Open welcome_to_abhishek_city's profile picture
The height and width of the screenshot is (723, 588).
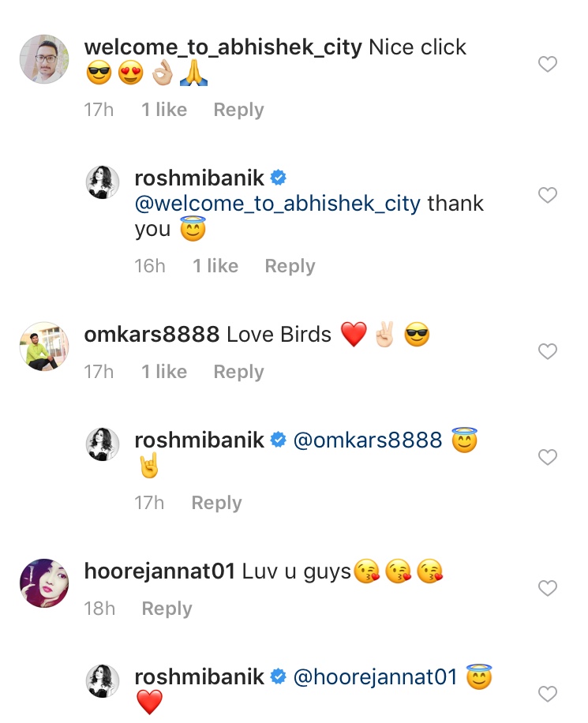click(44, 59)
